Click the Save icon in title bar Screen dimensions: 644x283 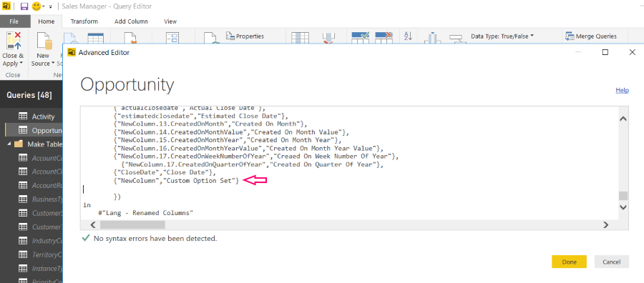(x=24, y=6)
